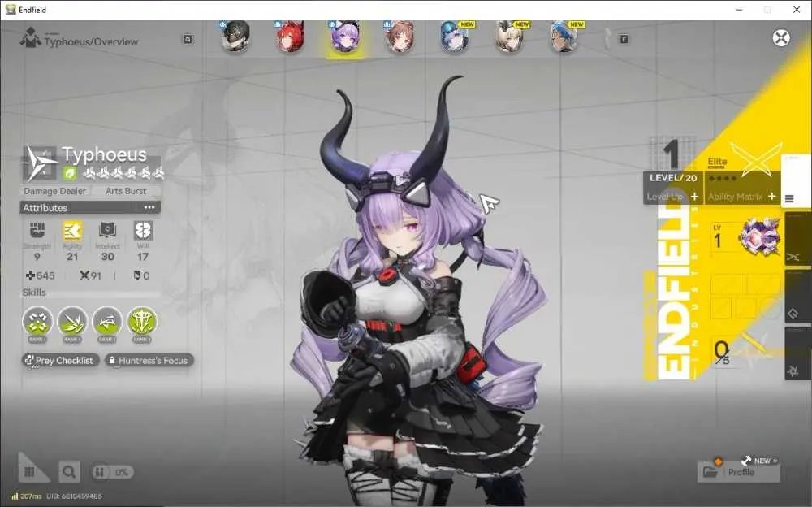Select the red-haired operator portrait
The height and width of the screenshot is (507, 812).
coord(290,37)
